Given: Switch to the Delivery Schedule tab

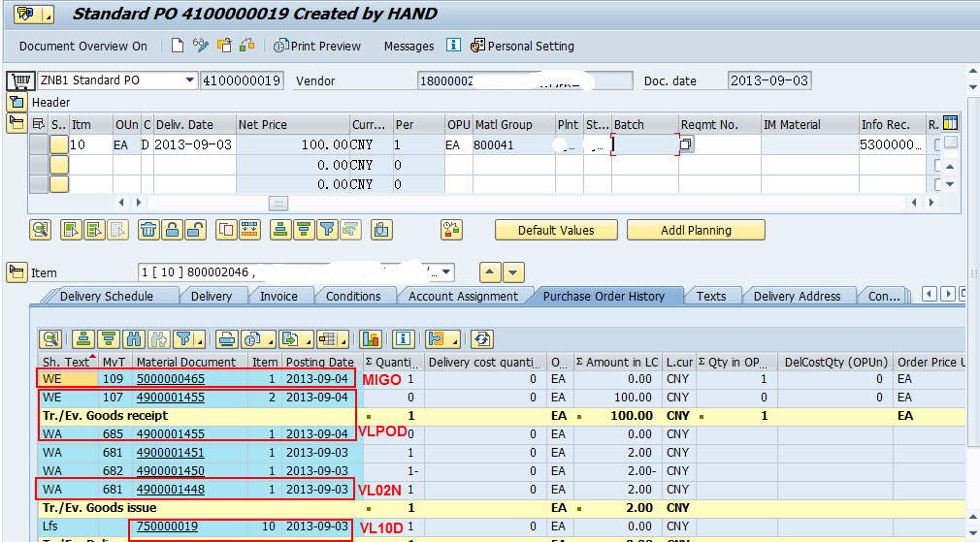Looking at the screenshot, I should (x=107, y=296).
